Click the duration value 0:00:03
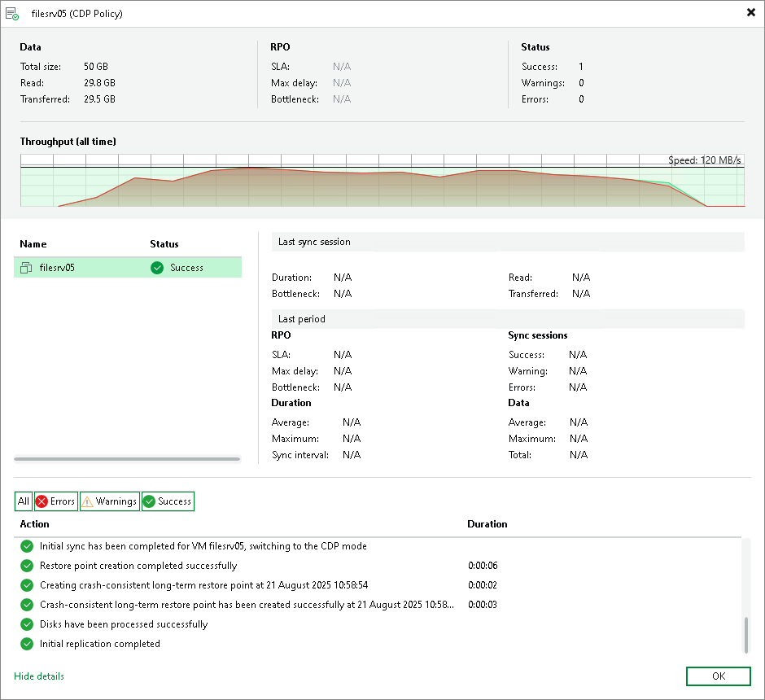The image size is (765, 700). pos(483,605)
